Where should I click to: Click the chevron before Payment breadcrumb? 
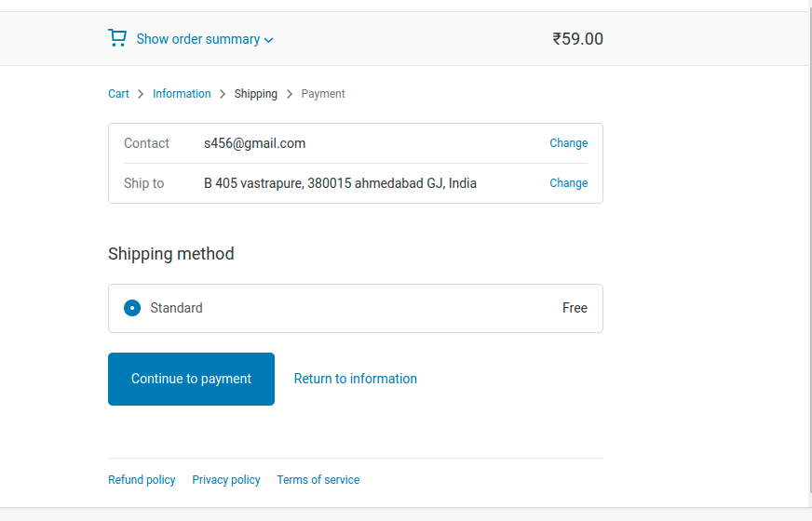click(x=290, y=94)
